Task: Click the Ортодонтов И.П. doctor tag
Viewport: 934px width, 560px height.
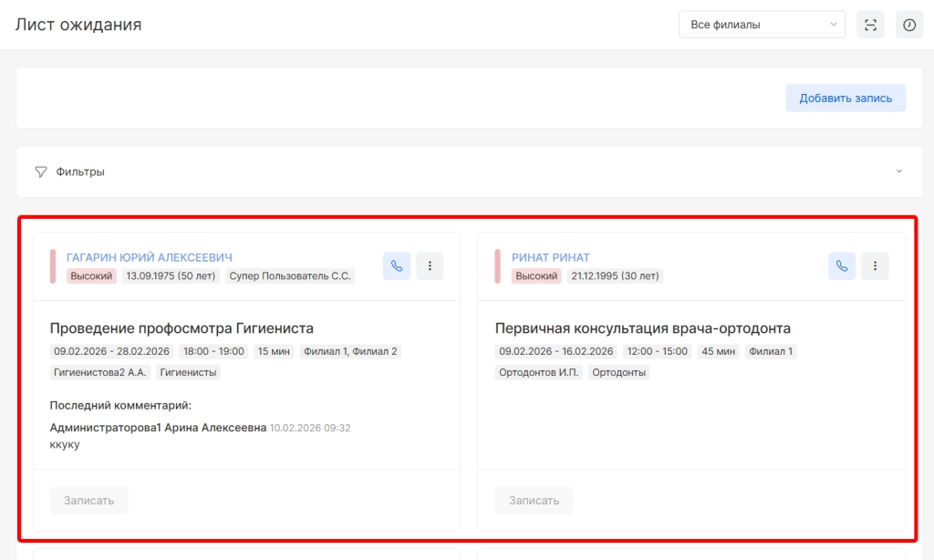Action: coord(538,372)
